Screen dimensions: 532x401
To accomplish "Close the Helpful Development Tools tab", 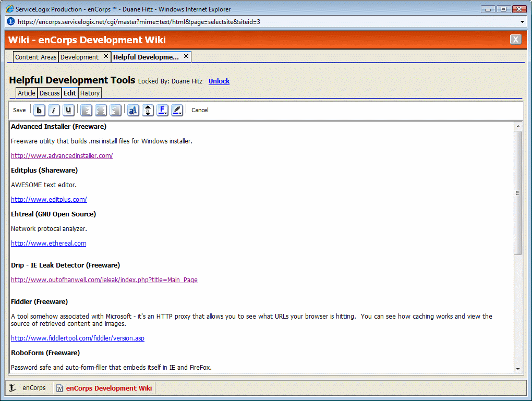I will tap(186, 56).
